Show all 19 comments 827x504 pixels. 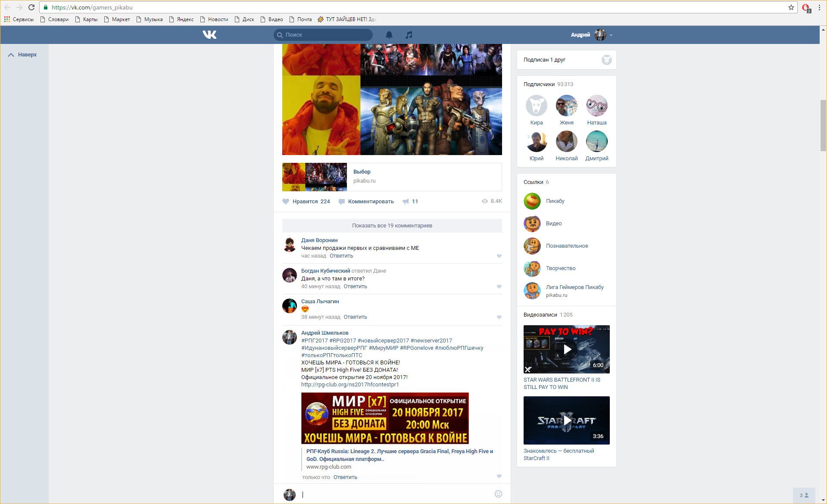[392, 225]
